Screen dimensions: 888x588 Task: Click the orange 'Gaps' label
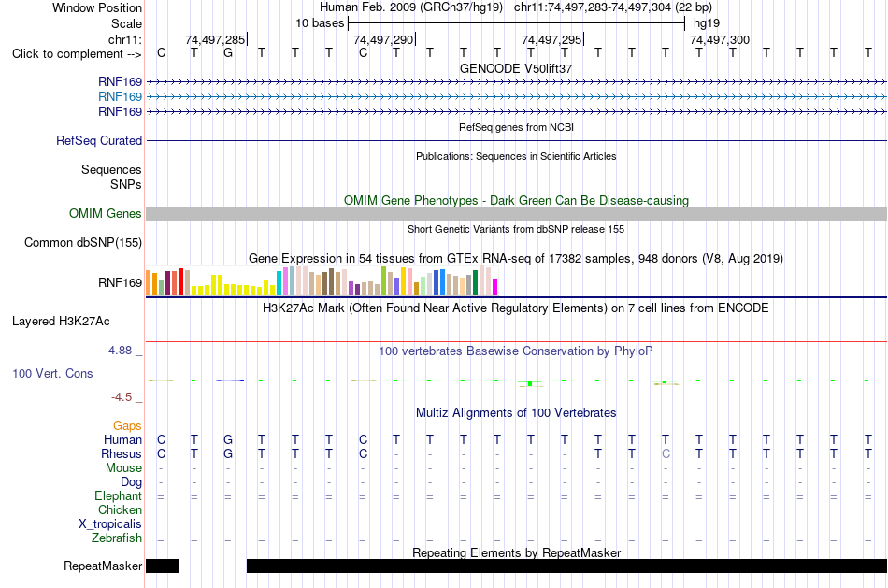click(x=127, y=425)
